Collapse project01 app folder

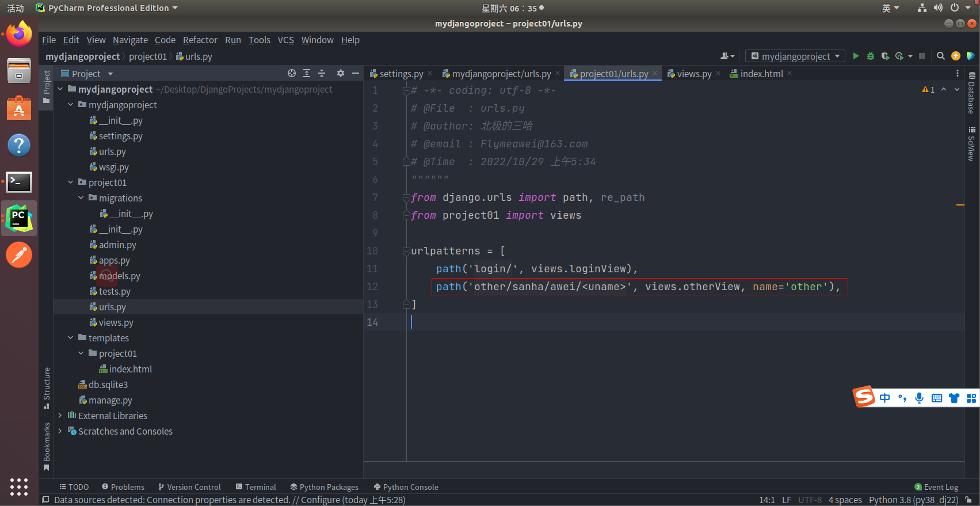(70, 182)
